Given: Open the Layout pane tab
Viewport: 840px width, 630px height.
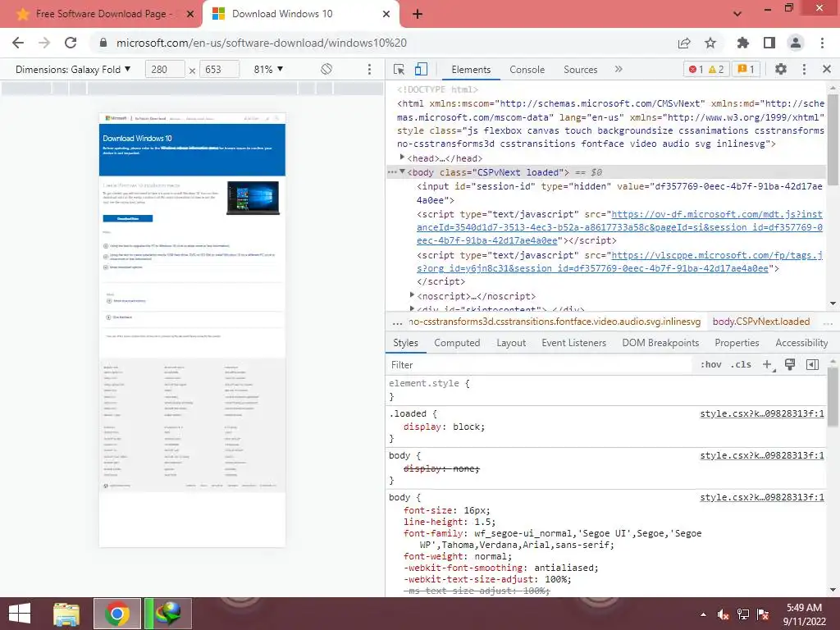Looking at the screenshot, I should (511, 343).
